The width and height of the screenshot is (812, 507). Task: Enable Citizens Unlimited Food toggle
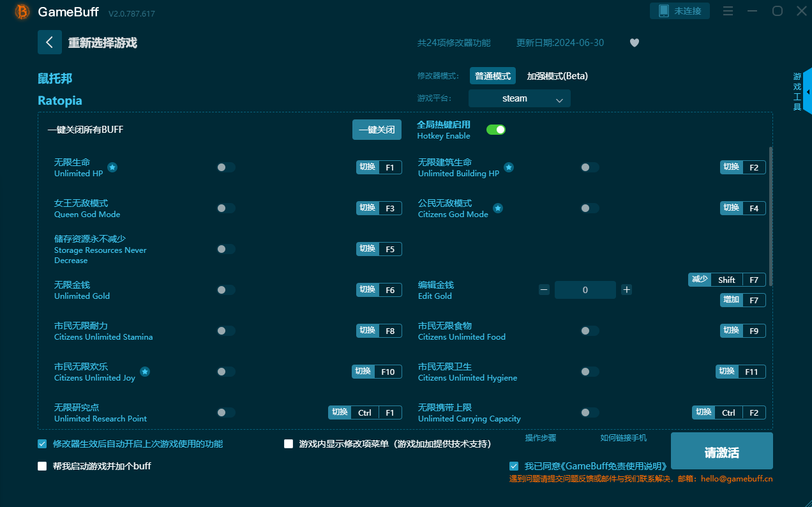tap(590, 331)
